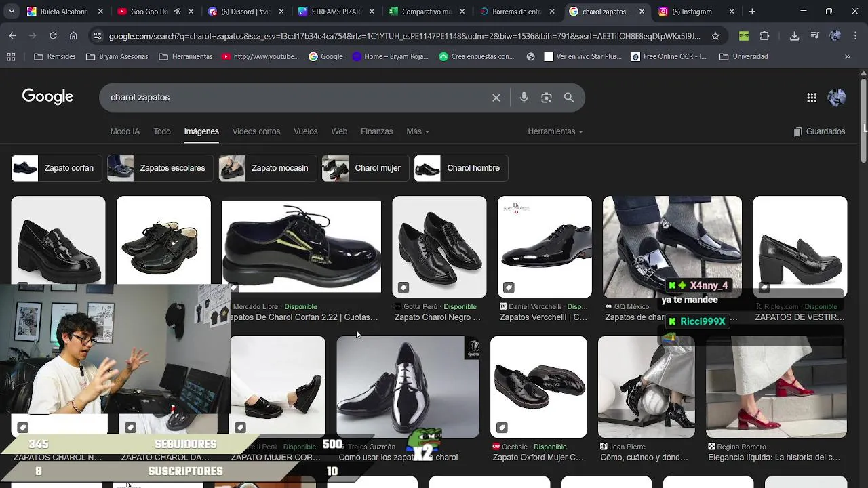868x488 pixels.
Task: Clear the search box text
Action: coord(496,98)
